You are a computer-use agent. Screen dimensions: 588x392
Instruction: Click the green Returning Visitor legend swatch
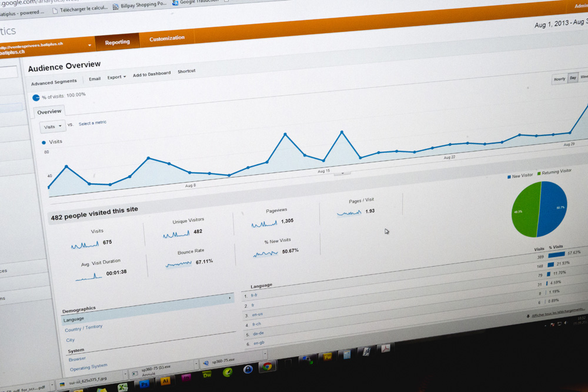(x=539, y=174)
